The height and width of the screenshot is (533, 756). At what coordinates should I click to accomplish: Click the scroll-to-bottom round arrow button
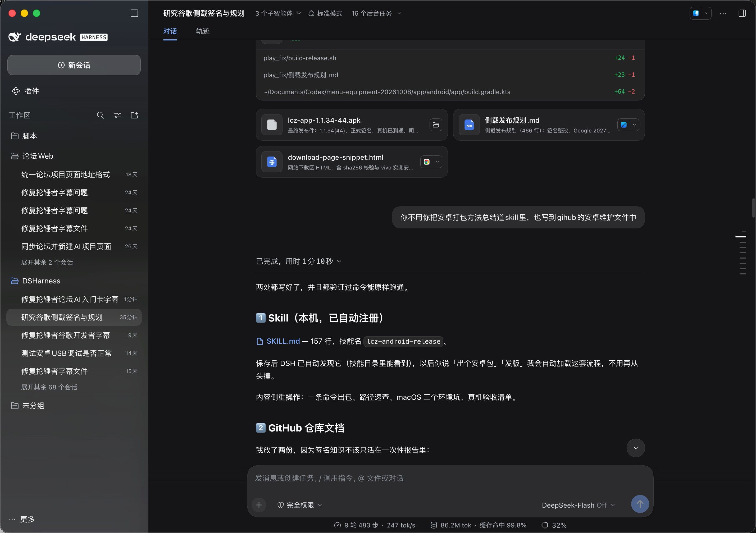coord(635,448)
